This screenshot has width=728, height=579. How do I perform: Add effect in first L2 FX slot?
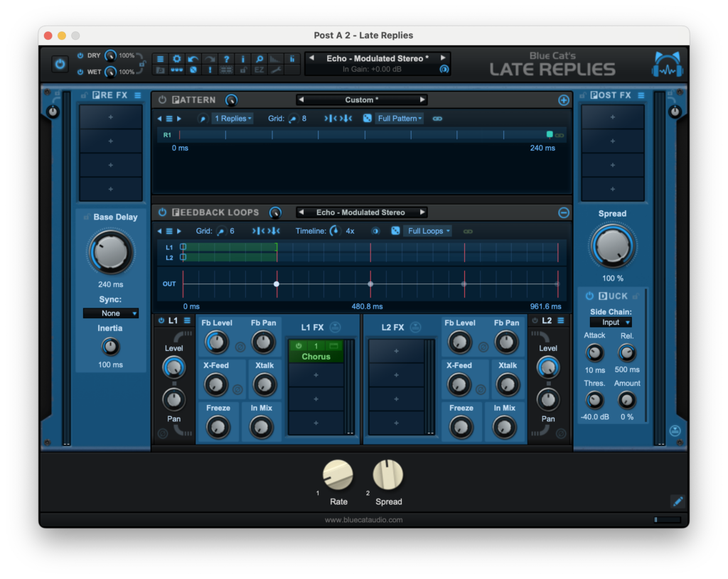(x=396, y=351)
